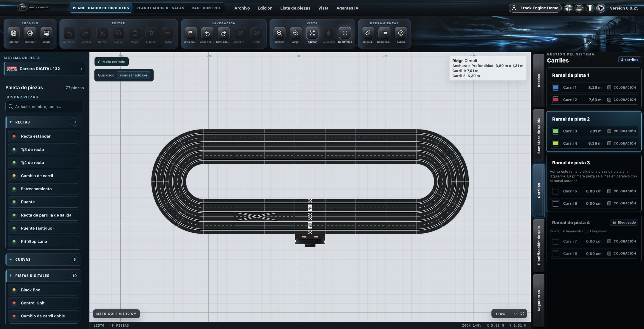Collapse the RECTAS category
Viewport: 644px width, 329px height.
pyautogui.click(x=44, y=122)
